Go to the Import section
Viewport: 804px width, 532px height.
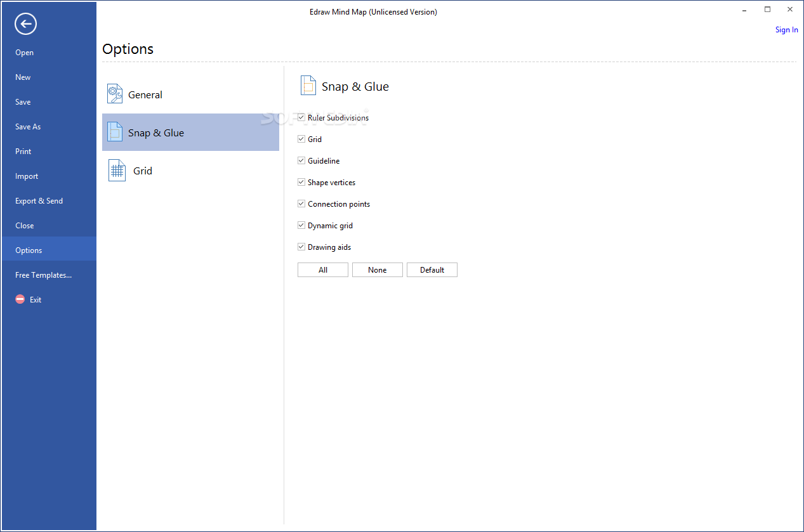(x=49, y=176)
